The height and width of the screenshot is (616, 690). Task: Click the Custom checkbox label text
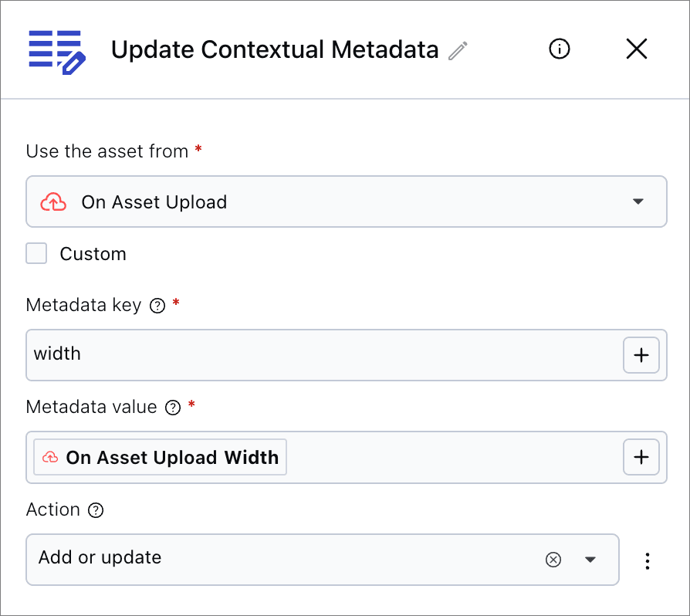click(93, 254)
